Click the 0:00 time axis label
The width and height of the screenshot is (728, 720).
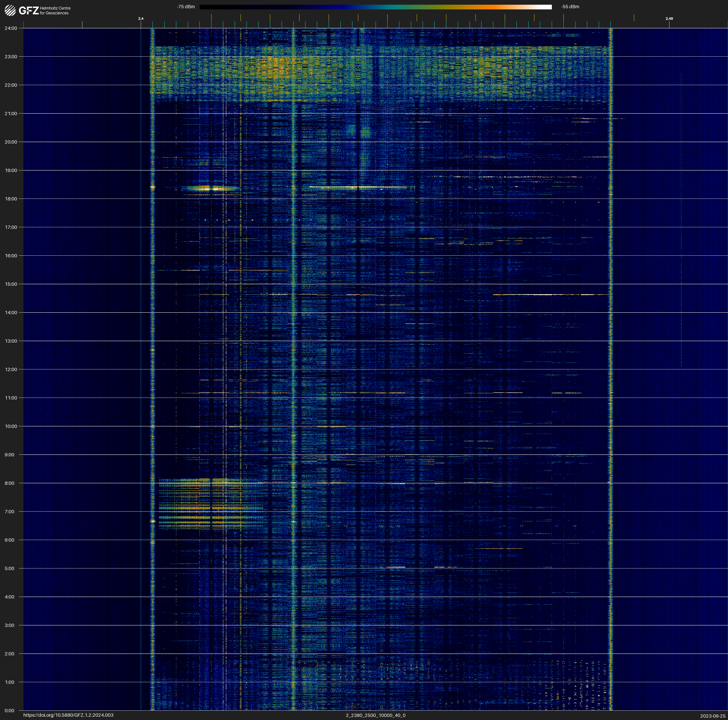pyautogui.click(x=9, y=711)
